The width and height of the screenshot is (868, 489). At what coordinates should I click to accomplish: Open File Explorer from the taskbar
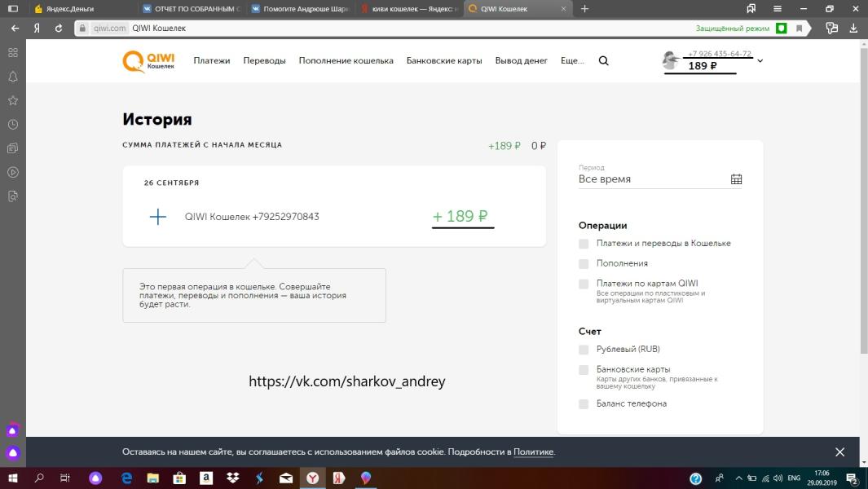click(152, 478)
